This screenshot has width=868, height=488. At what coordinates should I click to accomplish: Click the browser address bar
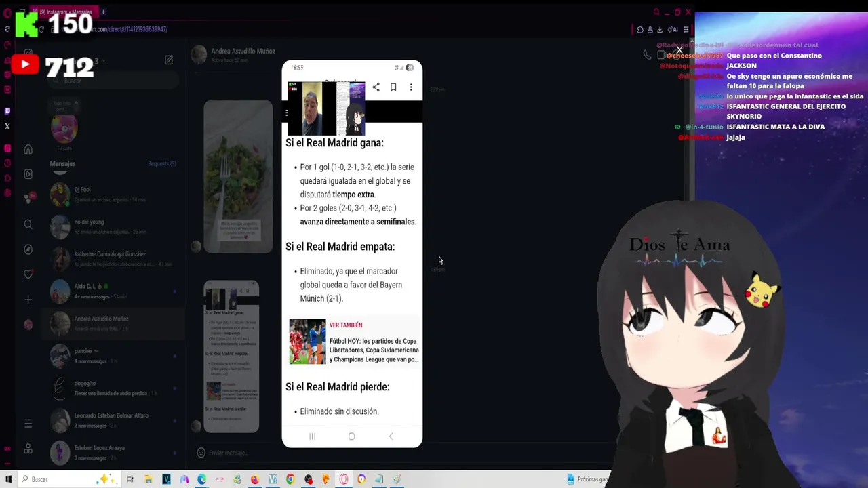[339, 29]
